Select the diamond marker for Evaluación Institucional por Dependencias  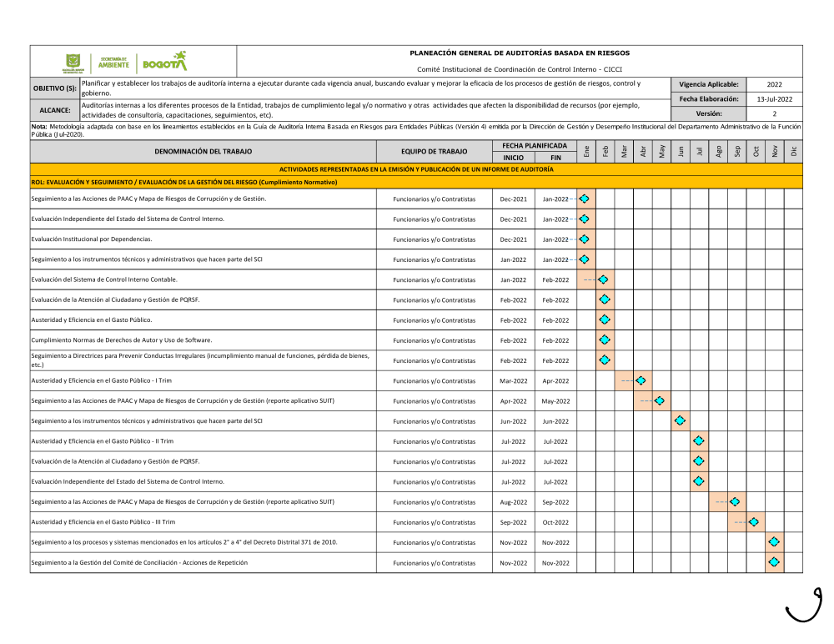(585, 239)
